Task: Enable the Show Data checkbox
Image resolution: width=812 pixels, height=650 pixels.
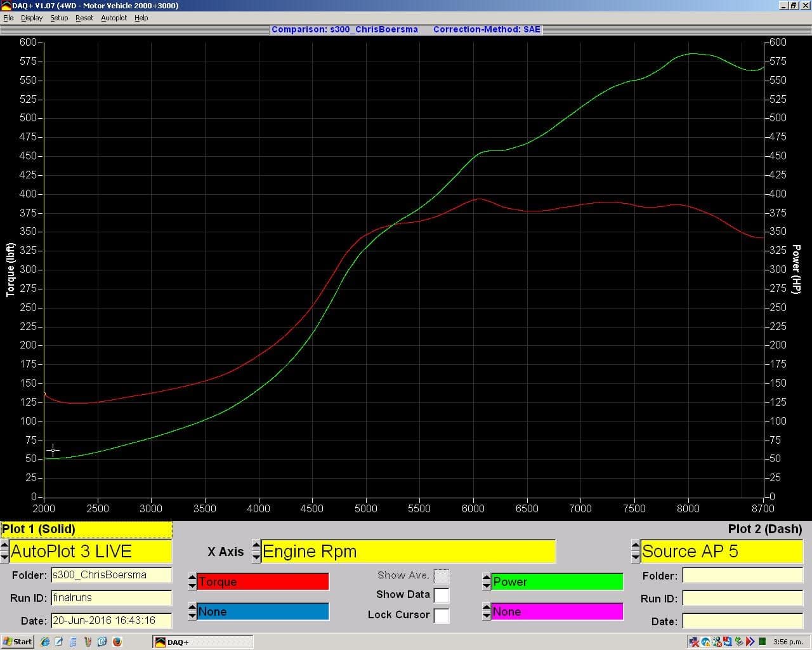Action: coord(442,595)
